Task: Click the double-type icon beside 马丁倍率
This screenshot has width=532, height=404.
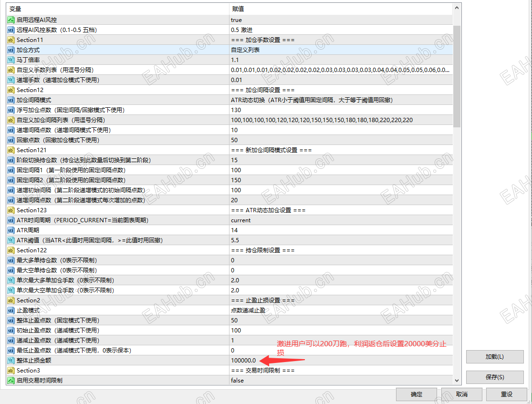Action: click(11, 60)
